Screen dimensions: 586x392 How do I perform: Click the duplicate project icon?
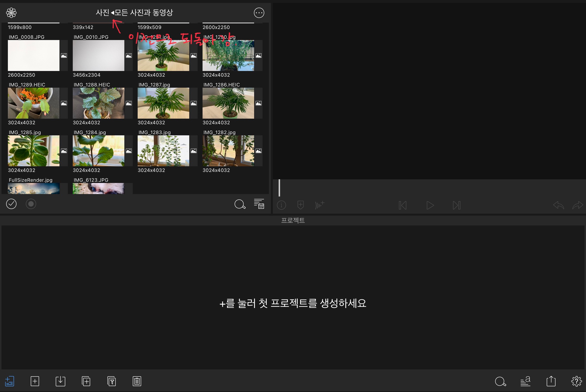click(x=86, y=381)
